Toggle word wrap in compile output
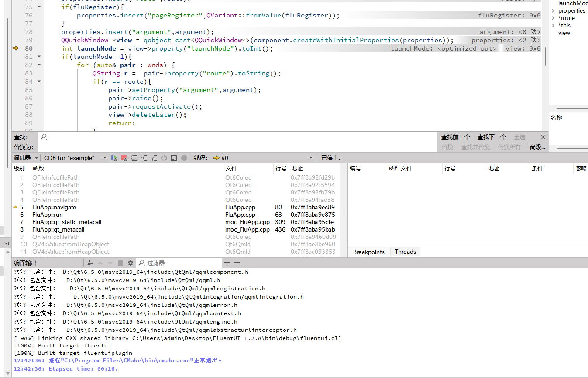Image resolution: width=588 pixels, height=378 pixels. [120, 263]
